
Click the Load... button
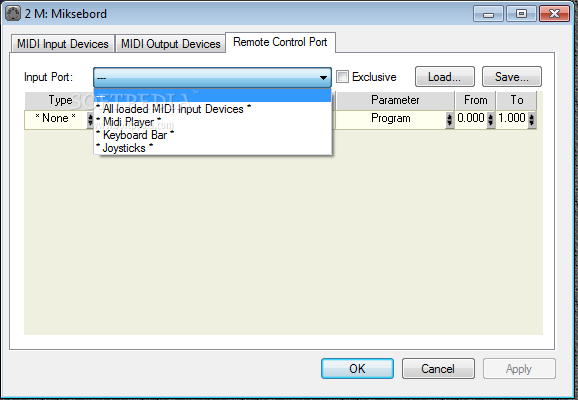[x=445, y=77]
